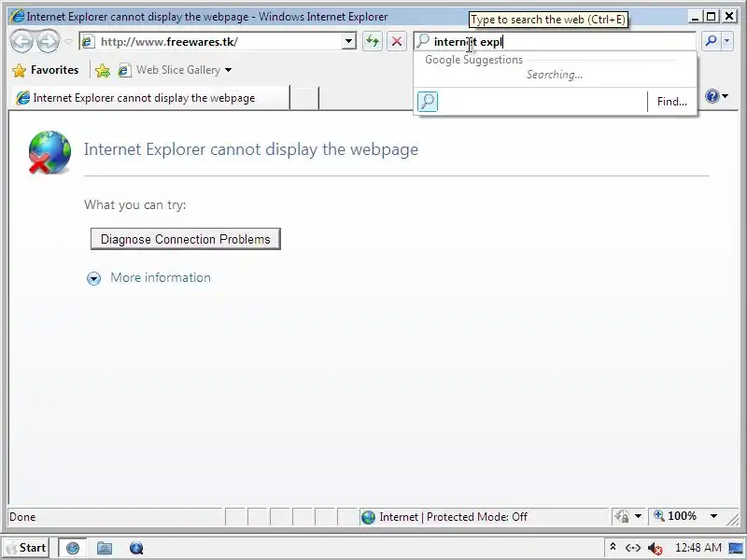Click the Refresh page icon
This screenshot has height=560, width=747.
(373, 42)
